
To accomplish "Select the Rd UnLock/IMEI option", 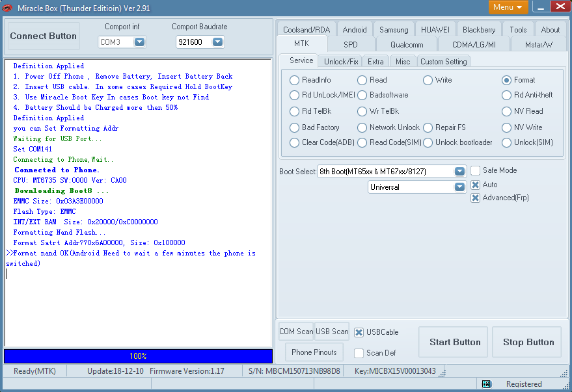I will point(294,96).
